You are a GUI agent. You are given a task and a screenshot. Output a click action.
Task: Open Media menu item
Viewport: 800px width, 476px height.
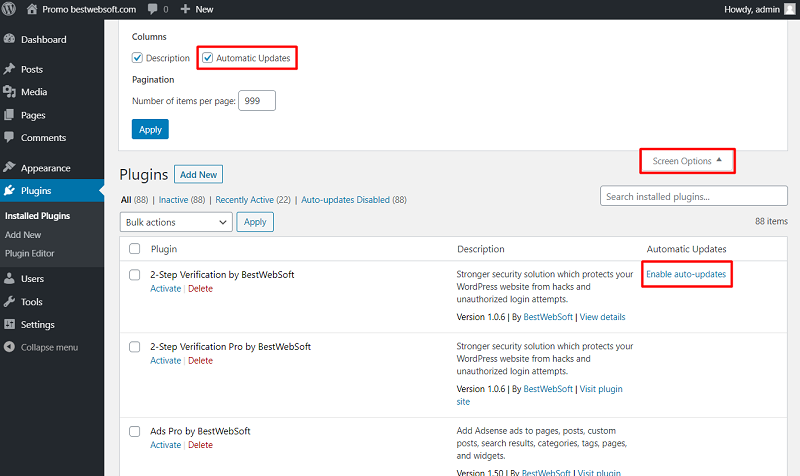tap(34, 92)
